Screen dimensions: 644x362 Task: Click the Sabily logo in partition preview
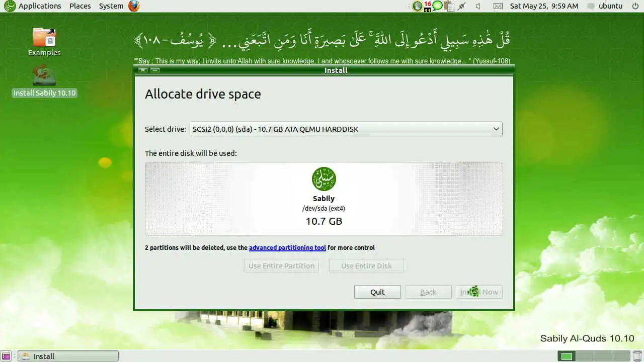(x=324, y=179)
